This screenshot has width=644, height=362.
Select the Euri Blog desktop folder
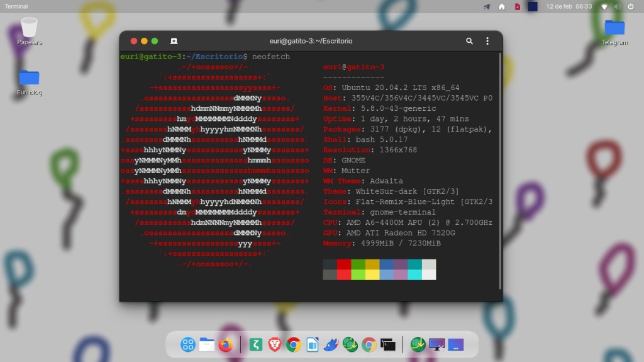point(29,78)
